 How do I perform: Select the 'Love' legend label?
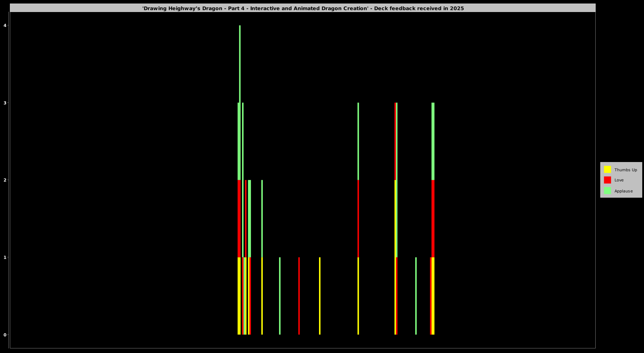619,180
